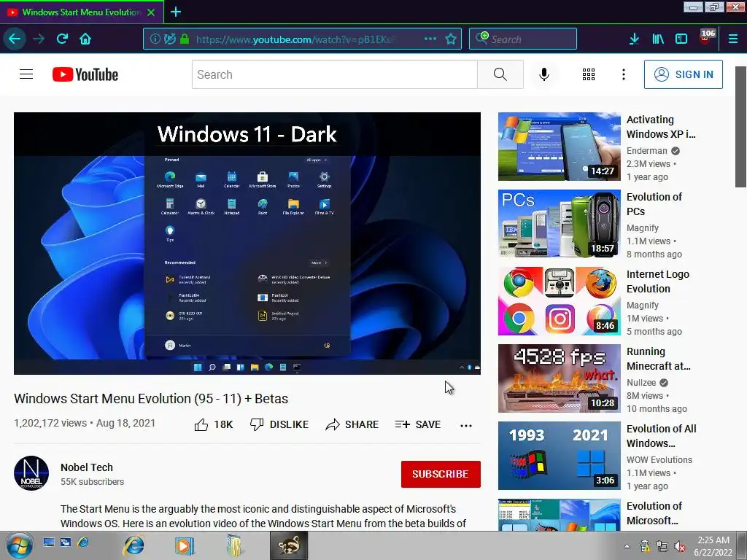Select the Windows Start Menu Evolution tab
Viewport: 747px width, 560px height.
(x=82, y=12)
